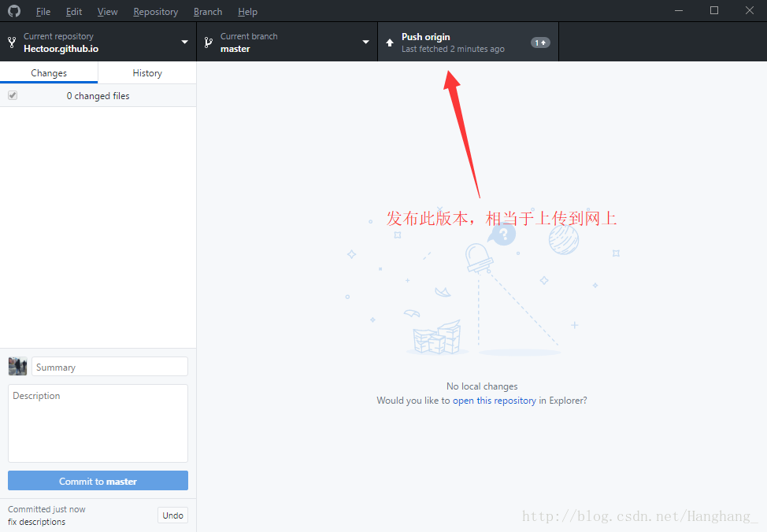Image resolution: width=767 pixels, height=532 pixels.
Task: Select the master branch name text
Action: pos(235,49)
